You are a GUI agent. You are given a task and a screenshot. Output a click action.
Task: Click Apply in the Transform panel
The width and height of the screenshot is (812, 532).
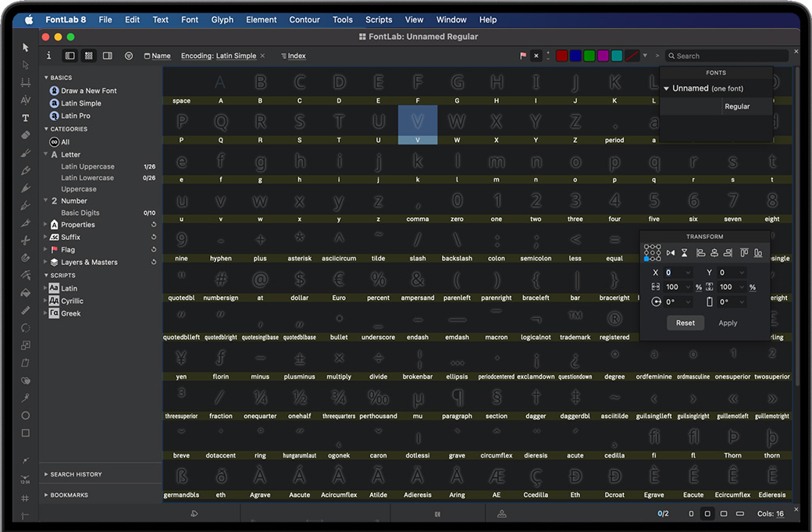[x=727, y=323]
